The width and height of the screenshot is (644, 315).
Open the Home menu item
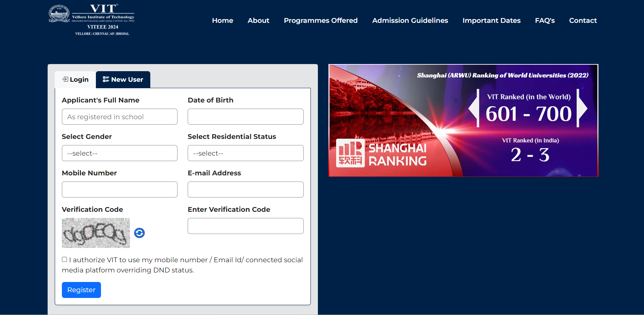pyautogui.click(x=223, y=20)
